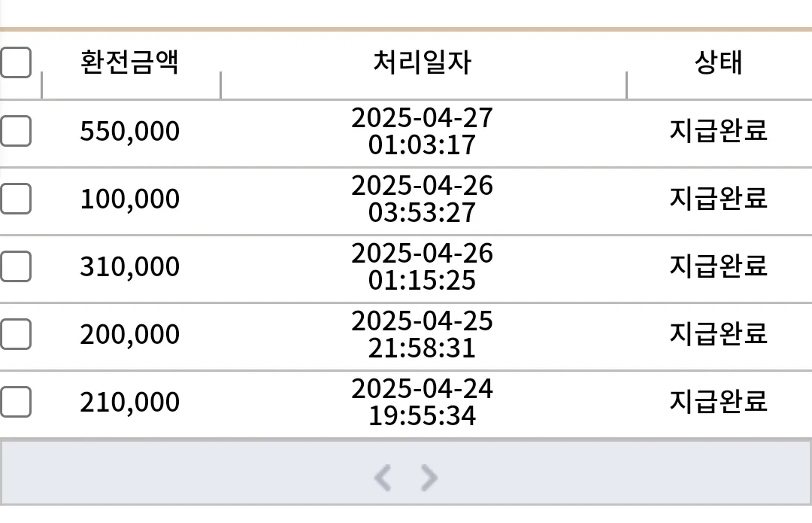Select the 550,000 amount cell
The image size is (812, 523).
tap(129, 131)
